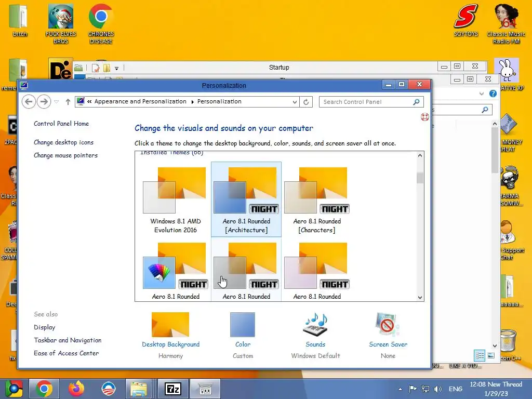Click the search icon in Startup window
Image resolution: width=532 pixels, height=399 pixels.
pos(485,110)
